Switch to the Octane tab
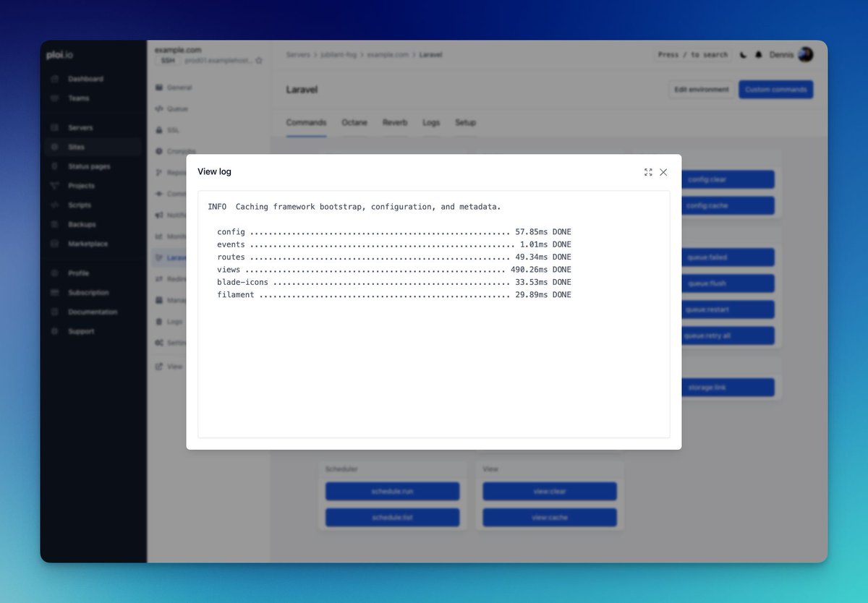 tap(354, 123)
